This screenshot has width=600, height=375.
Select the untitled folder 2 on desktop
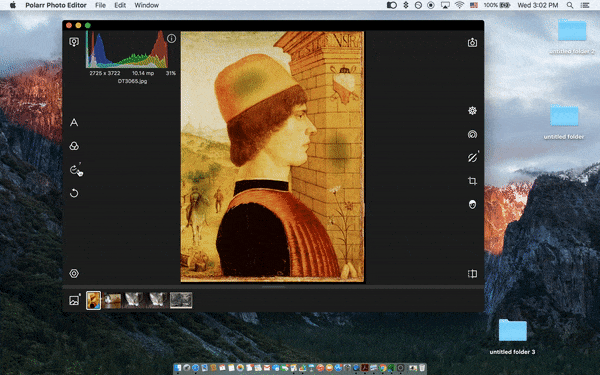click(x=572, y=36)
